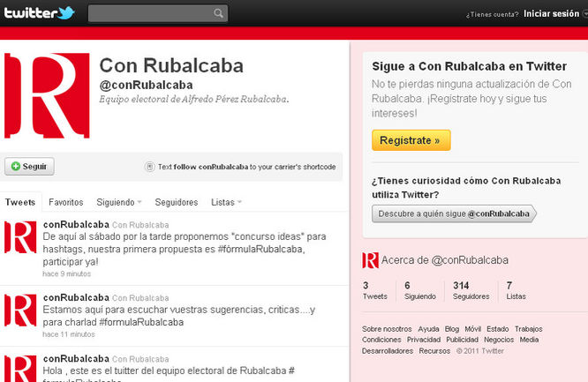Image resolution: width=588 pixels, height=382 pixels.
Task: Click 'Equipo electoral de Alfredo Pérez Rubalcaba' bio
Action: point(194,100)
